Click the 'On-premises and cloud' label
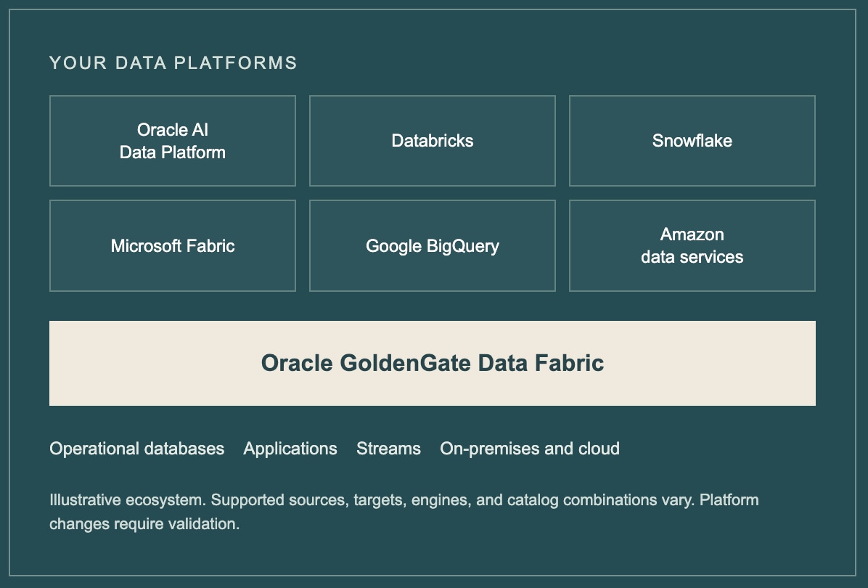Image resolution: width=868 pixels, height=588 pixels. (530, 449)
